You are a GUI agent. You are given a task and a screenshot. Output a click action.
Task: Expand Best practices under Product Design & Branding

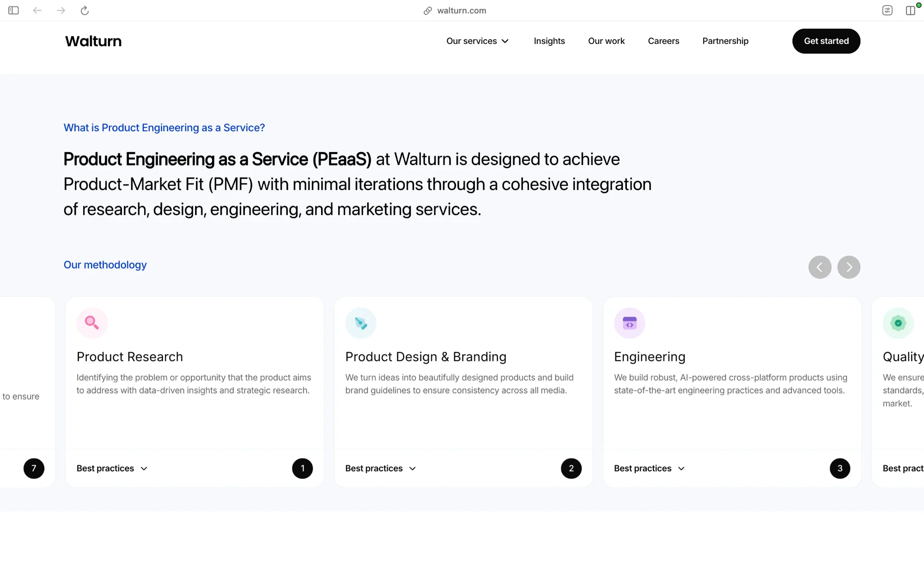(x=381, y=468)
